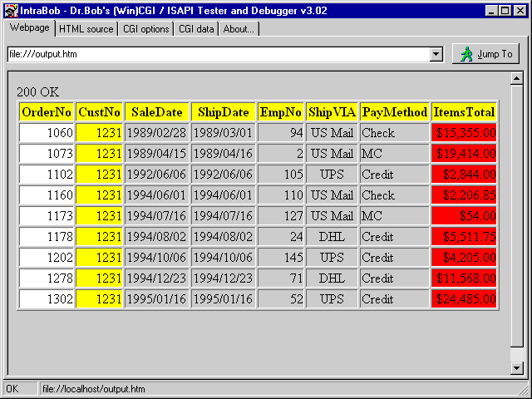532x399 pixels.
Task: Click the scrollbar up arrow
Action: (x=516, y=79)
